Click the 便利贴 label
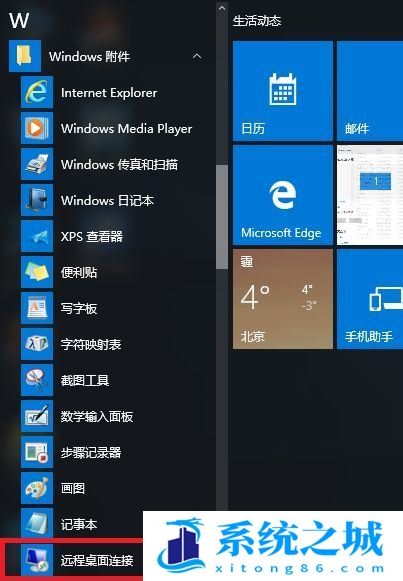 [79, 272]
